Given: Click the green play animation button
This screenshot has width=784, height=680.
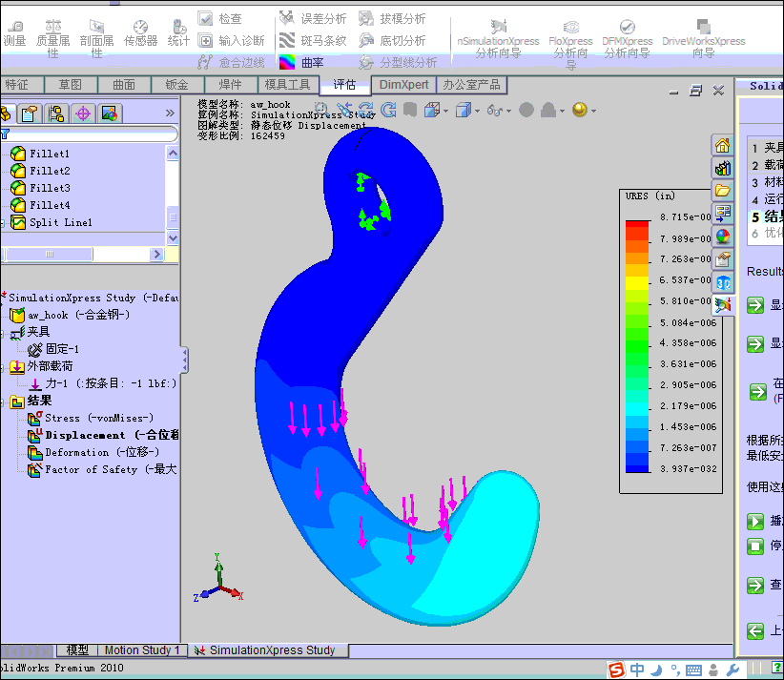Looking at the screenshot, I should (x=755, y=521).
